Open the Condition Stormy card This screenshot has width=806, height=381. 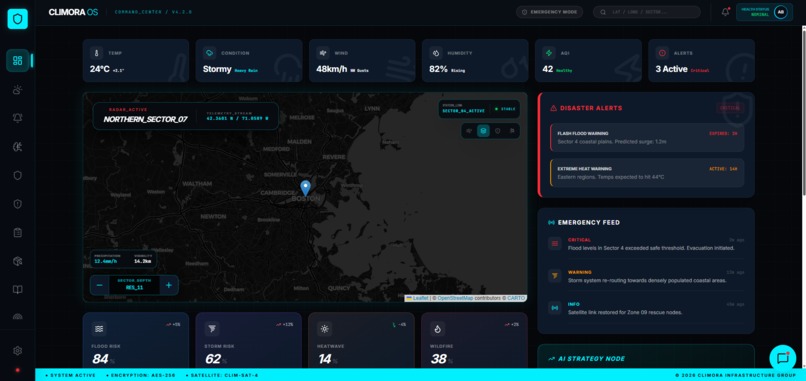click(249, 61)
